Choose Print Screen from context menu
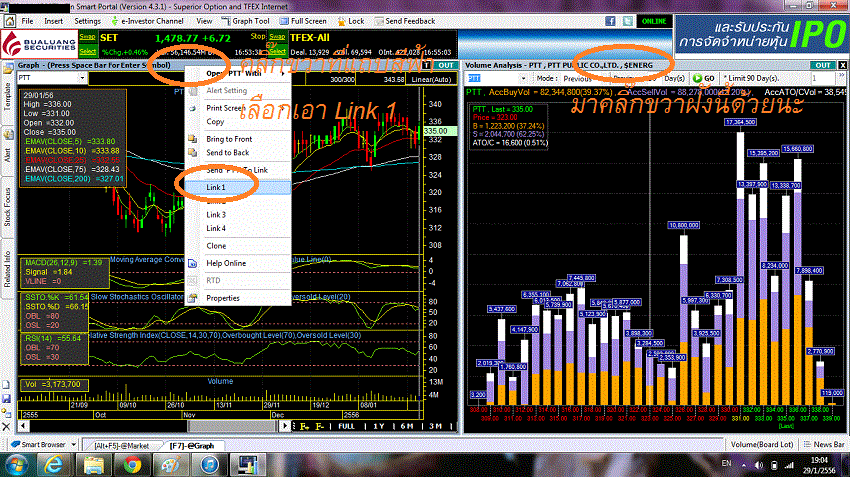Image resolution: width=850 pixels, height=477 pixels. (226, 108)
